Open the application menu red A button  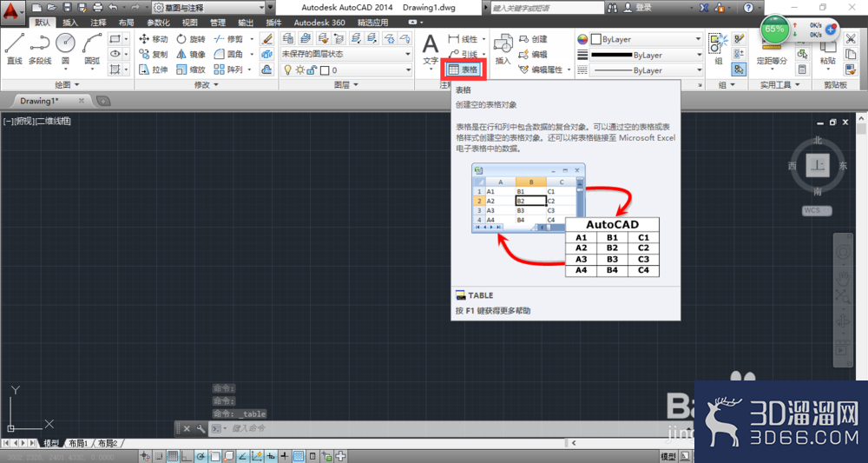[x=13, y=11]
